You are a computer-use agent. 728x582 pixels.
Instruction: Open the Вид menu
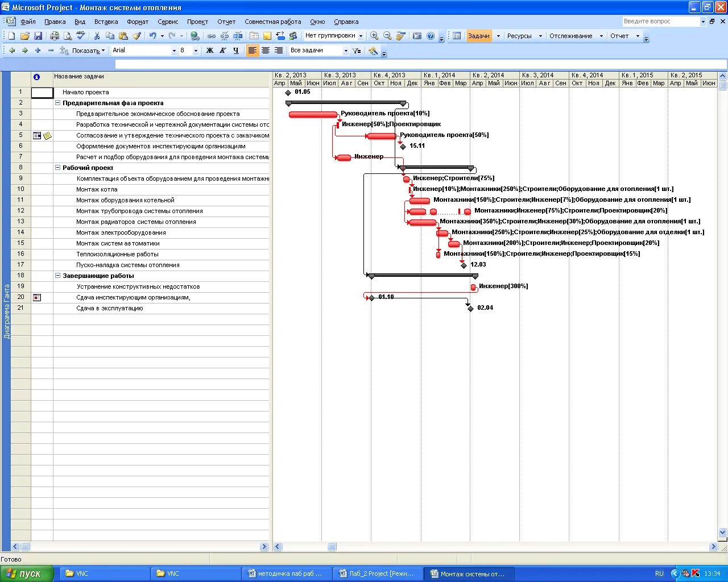click(80, 22)
